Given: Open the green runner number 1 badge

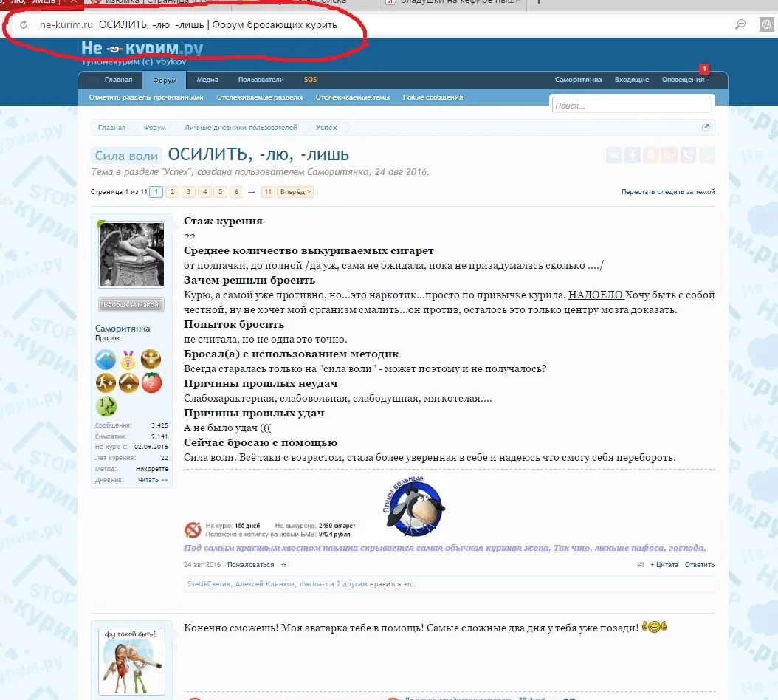Looking at the screenshot, I should (x=106, y=405).
